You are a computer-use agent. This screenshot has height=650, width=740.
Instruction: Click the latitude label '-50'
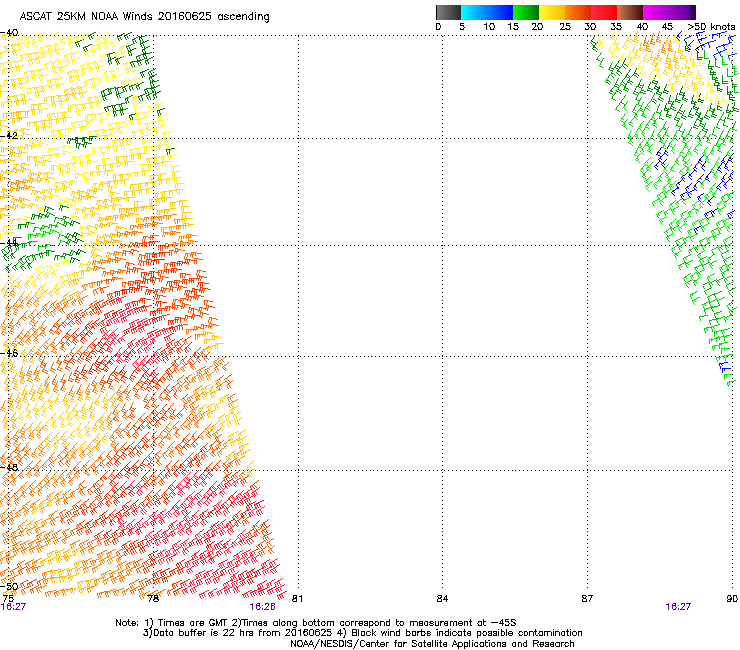(9, 587)
